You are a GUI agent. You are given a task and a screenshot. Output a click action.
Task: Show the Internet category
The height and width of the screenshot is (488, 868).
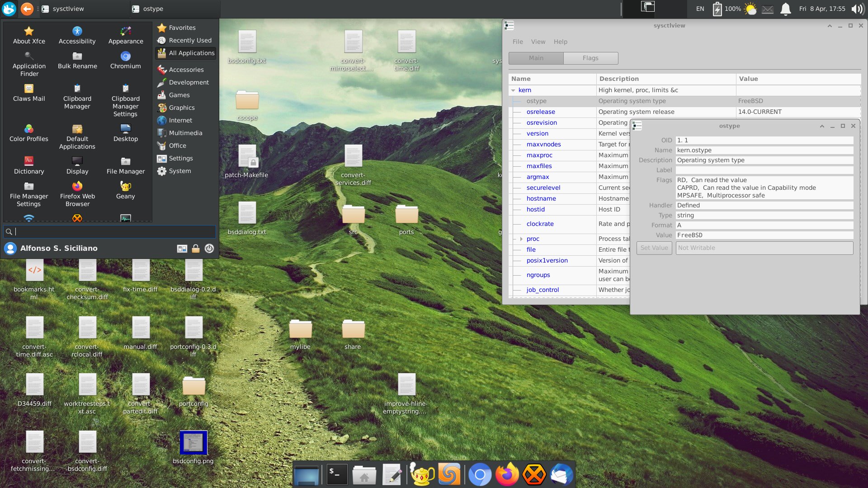tap(186, 120)
